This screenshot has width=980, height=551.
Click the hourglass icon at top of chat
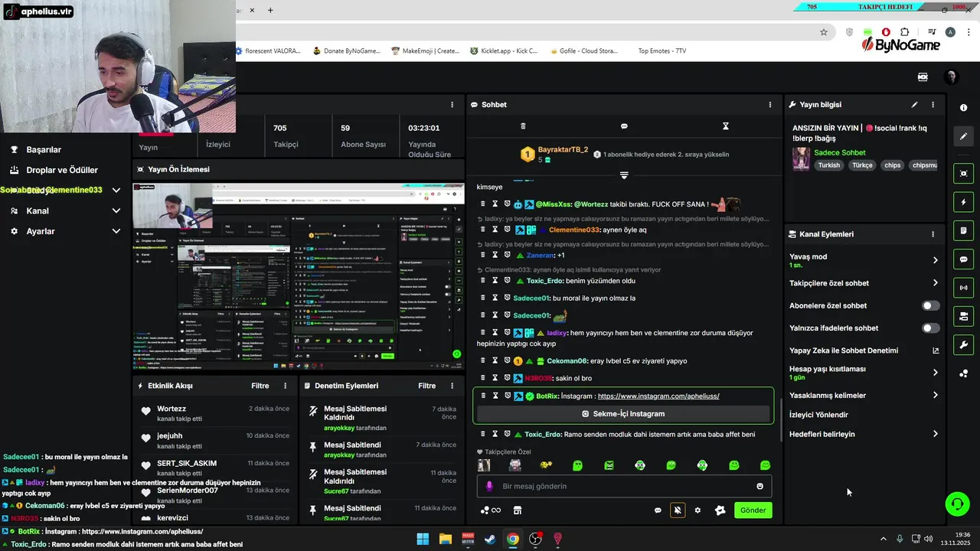726,126
